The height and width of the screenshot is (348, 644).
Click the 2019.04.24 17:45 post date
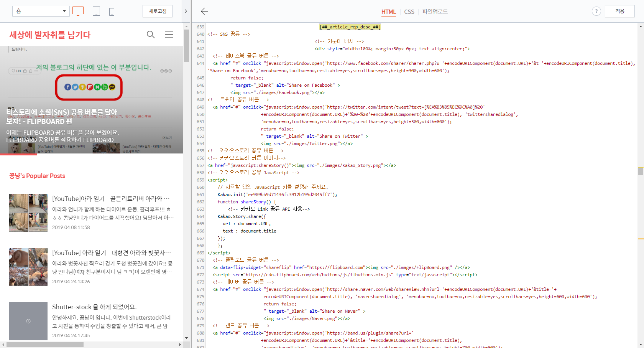coord(71,335)
